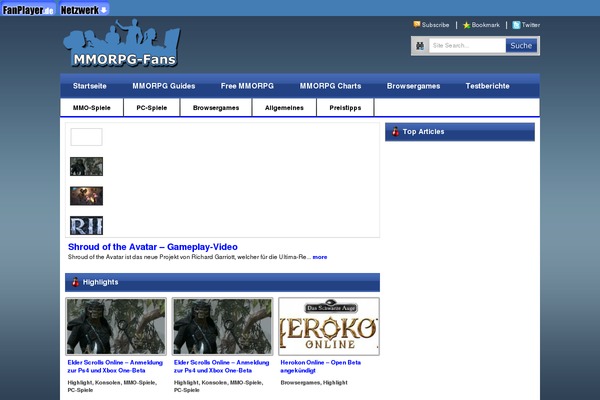Click the Twitter bird icon

516,25
